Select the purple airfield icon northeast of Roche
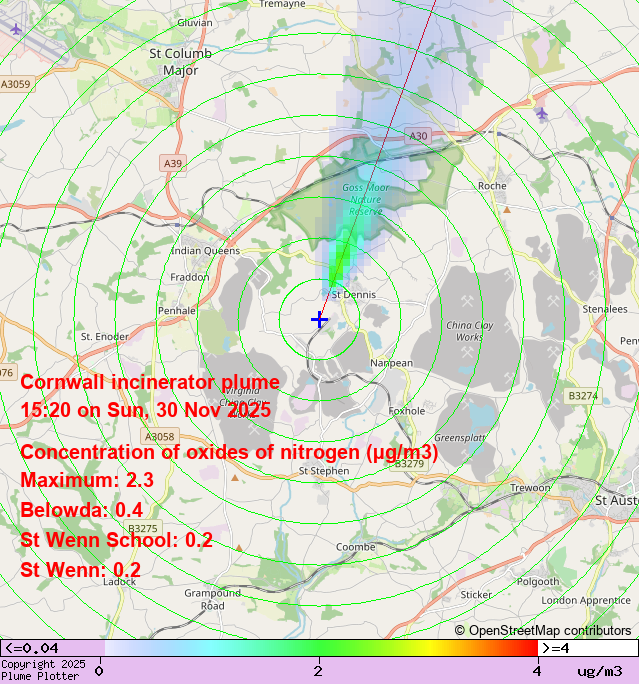This screenshot has height=684, width=639. (x=541, y=112)
